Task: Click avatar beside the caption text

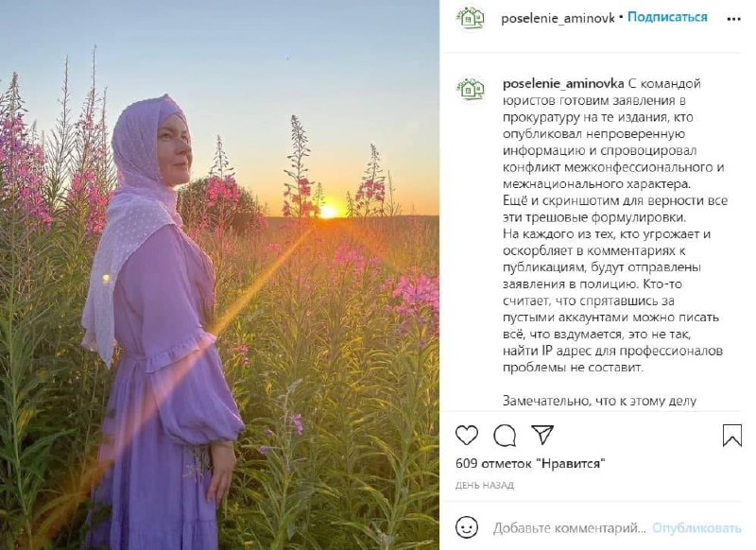Action: pos(471,88)
